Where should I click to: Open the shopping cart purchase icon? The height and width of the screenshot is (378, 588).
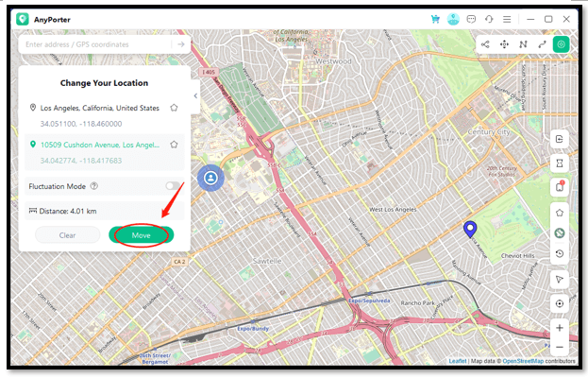coord(435,19)
